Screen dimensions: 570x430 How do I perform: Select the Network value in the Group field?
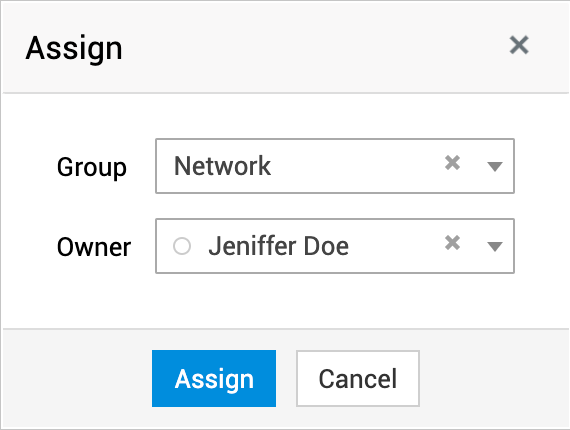tap(222, 166)
